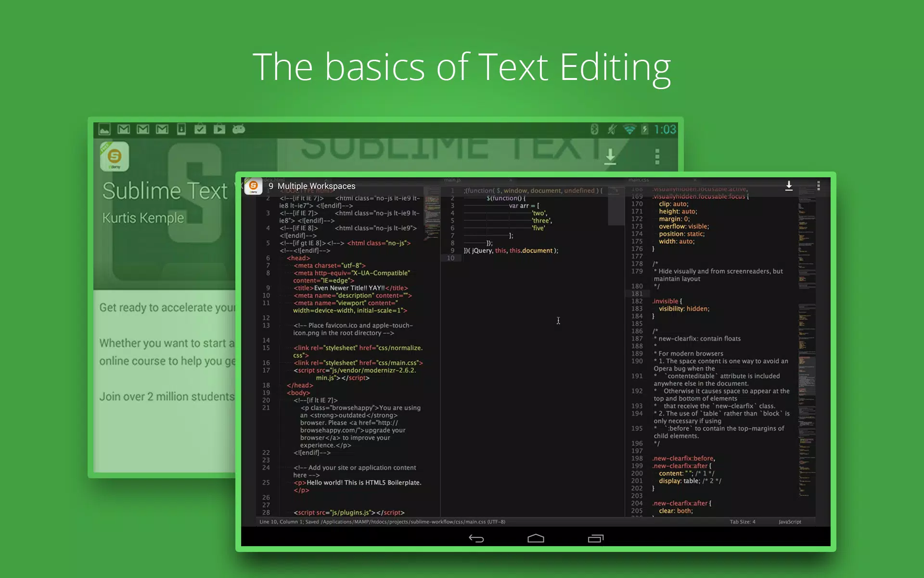The height and width of the screenshot is (578, 924).
Task: Open the three-dot overflow menu in foreground screen
Action: [x=819, y=186]
